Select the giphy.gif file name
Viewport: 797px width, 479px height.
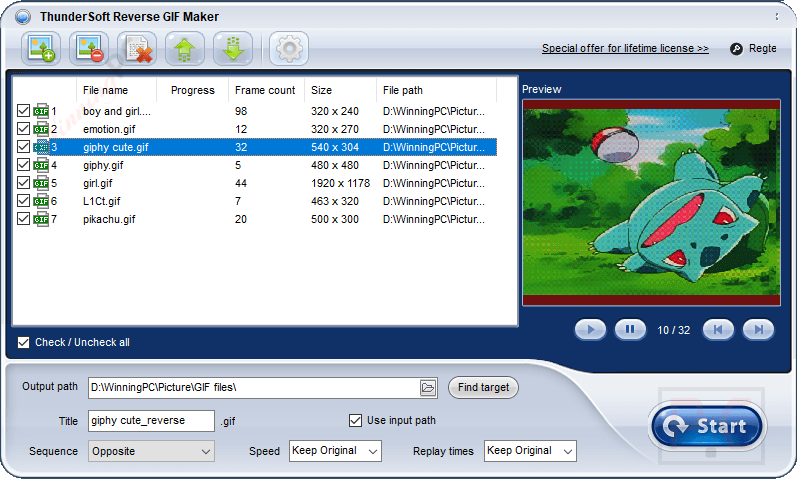point(103,165)
